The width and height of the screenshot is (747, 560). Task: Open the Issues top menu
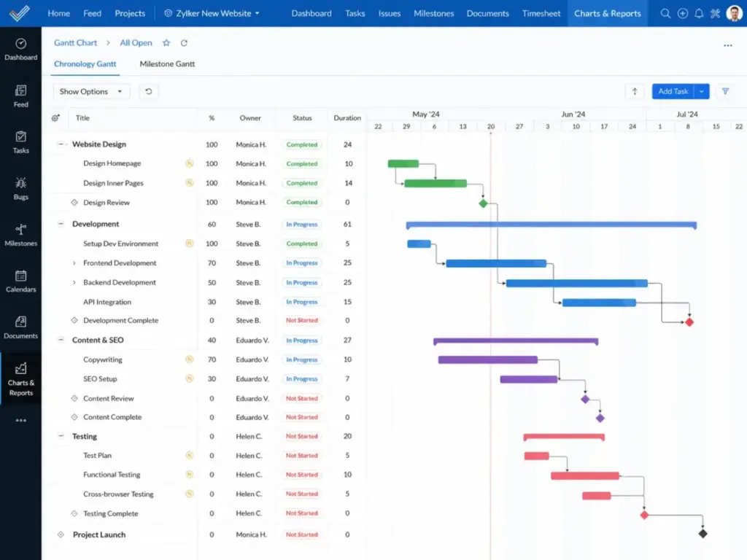[x=390, y=13]
